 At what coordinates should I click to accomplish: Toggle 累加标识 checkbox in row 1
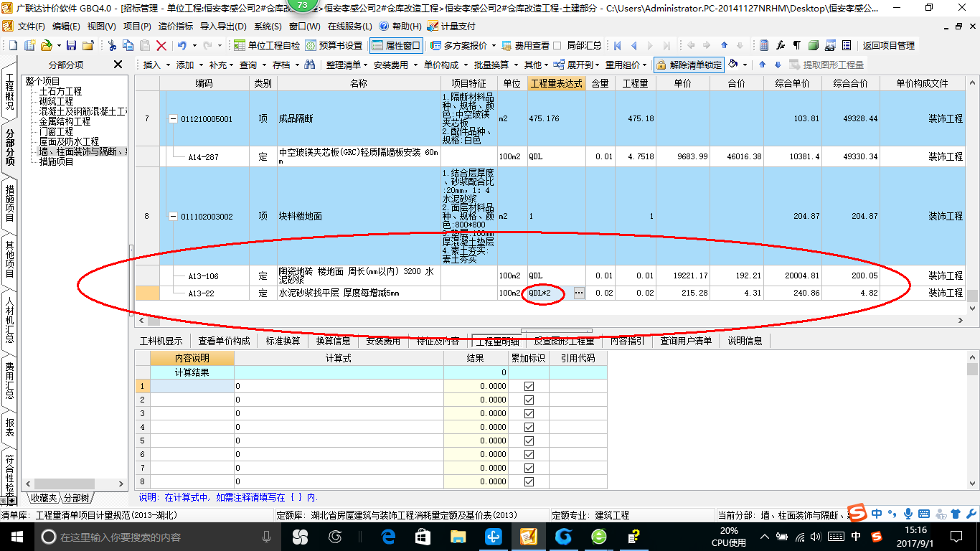pyautogui.click(x=529, y=386)
